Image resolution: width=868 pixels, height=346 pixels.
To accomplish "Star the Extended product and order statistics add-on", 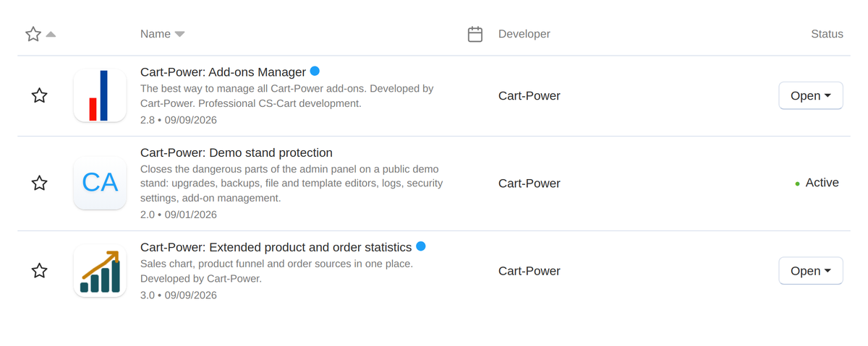I will coord(40,271).
